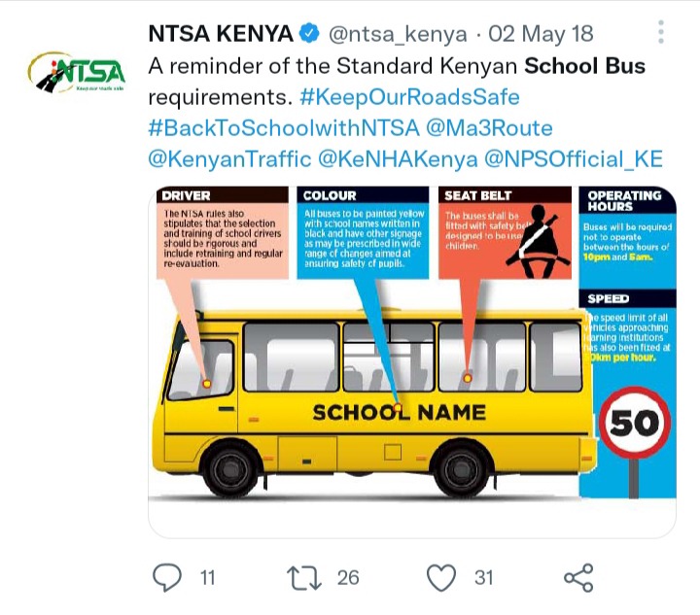Image resolution: width=700 pixels, height=615 pixels.
Task: Open the share icon for this tweet
Action: 578,577
